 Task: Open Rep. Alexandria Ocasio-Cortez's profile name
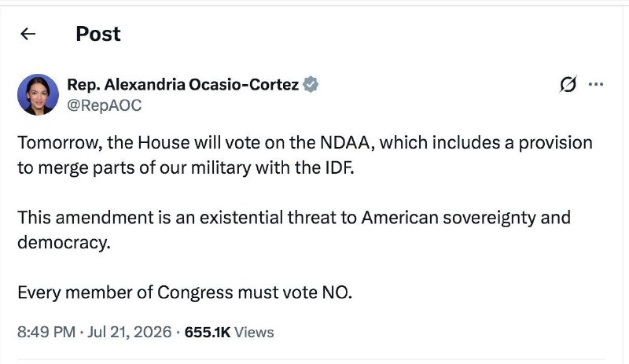pyautogui.click(x=182, y=85)
